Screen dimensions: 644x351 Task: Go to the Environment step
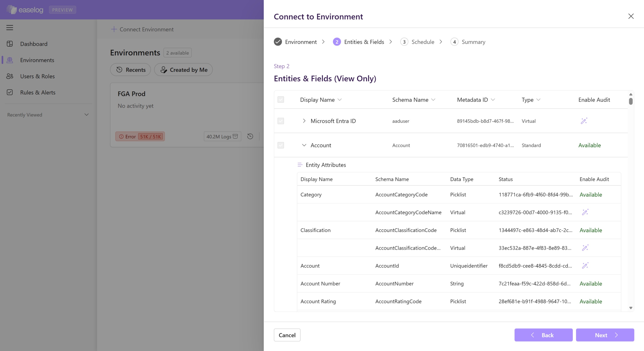click(295, 42)
